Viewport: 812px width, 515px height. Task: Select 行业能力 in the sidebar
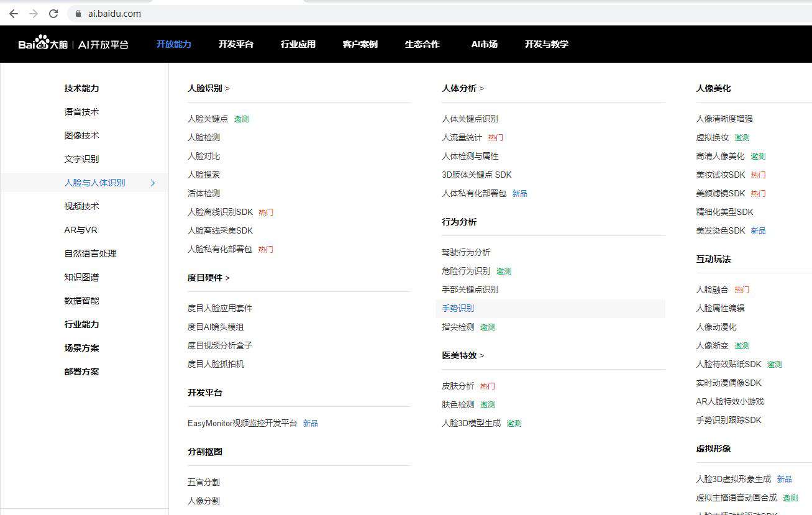[82, 324]
